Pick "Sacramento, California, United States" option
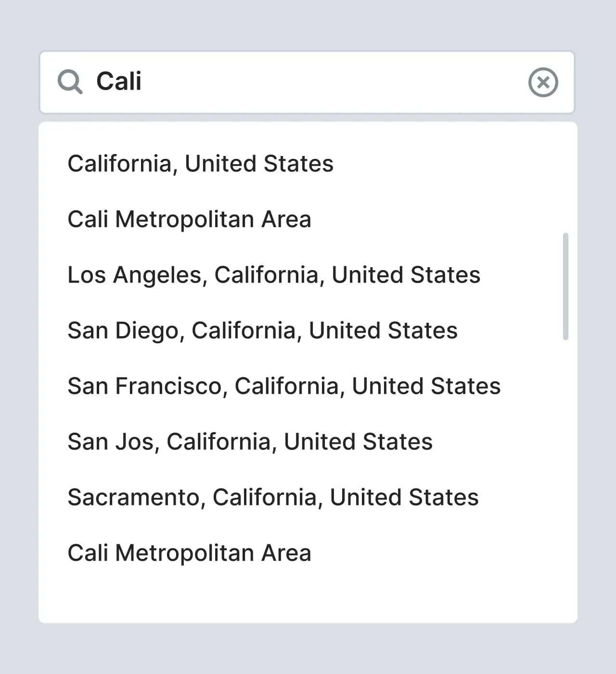The width and height of the screenshot is (616, 674). point(273,497)
